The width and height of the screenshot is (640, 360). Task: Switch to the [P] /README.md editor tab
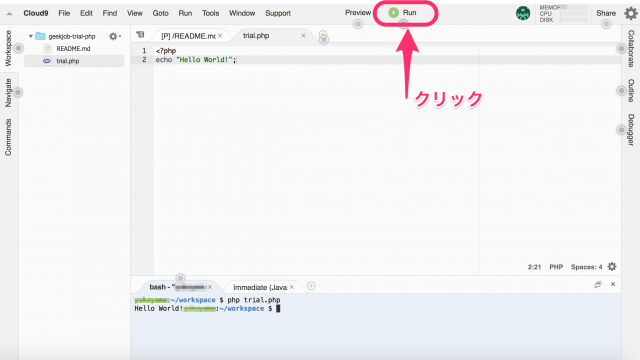tap(188, 36)
